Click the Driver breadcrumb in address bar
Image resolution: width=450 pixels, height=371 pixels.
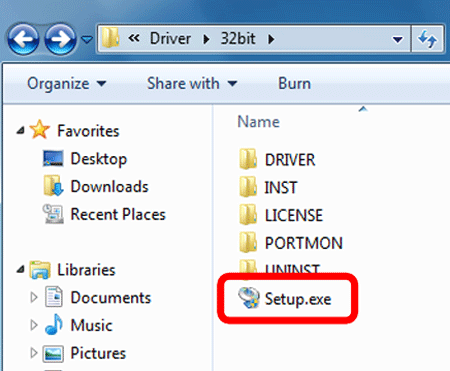[170, 39]
